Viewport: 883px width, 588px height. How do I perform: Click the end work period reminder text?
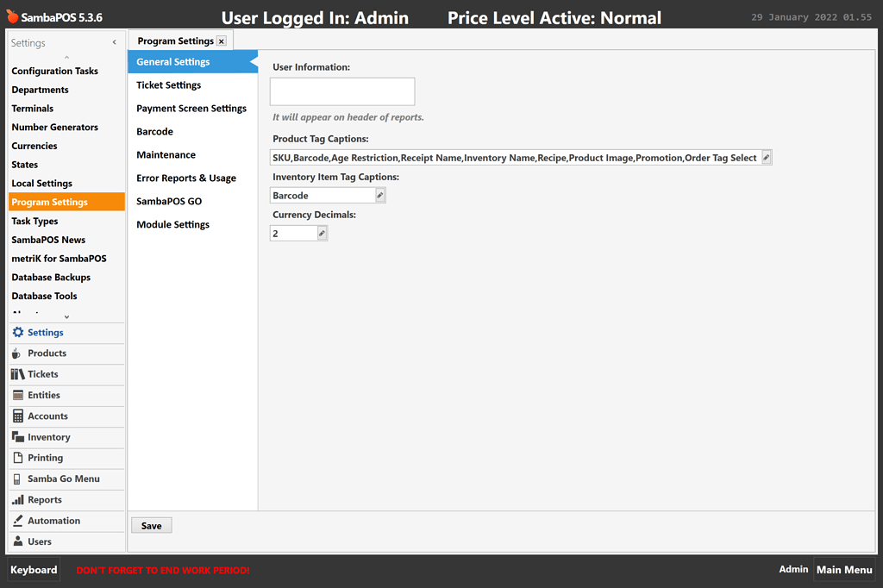click(163, 570)
